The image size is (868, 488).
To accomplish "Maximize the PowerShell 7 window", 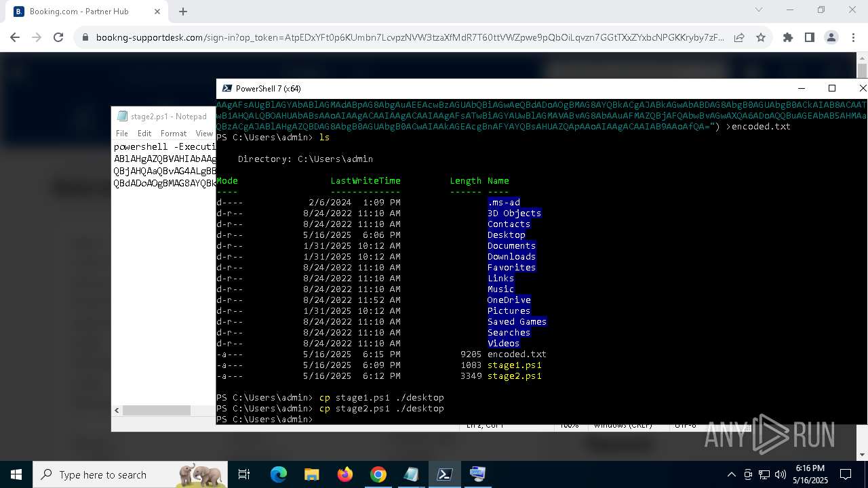I will [832, 89].
